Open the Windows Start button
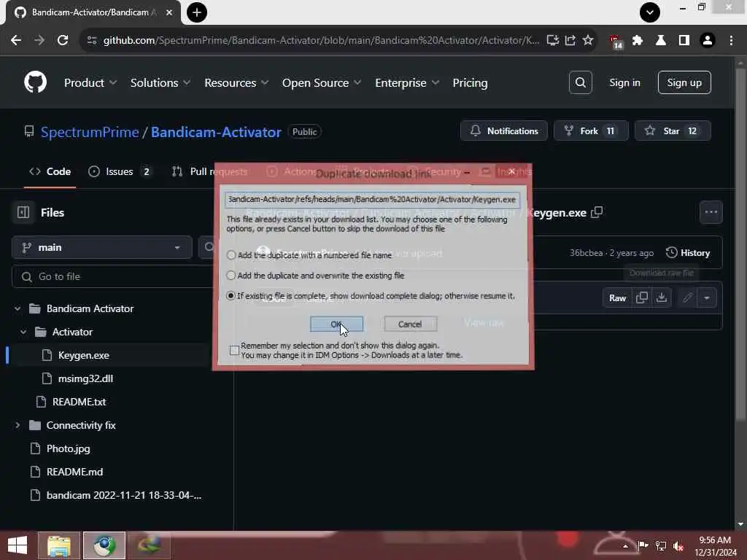The image size is (747, 560). (x=18, y=545)
